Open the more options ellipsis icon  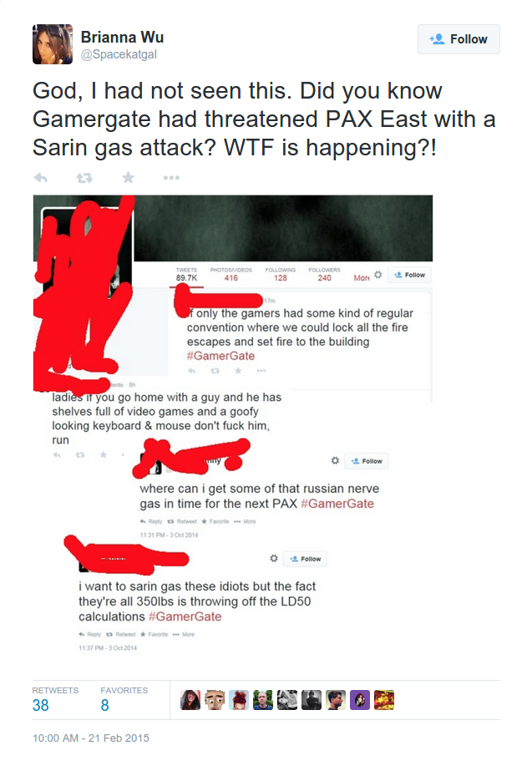(171, 178)
